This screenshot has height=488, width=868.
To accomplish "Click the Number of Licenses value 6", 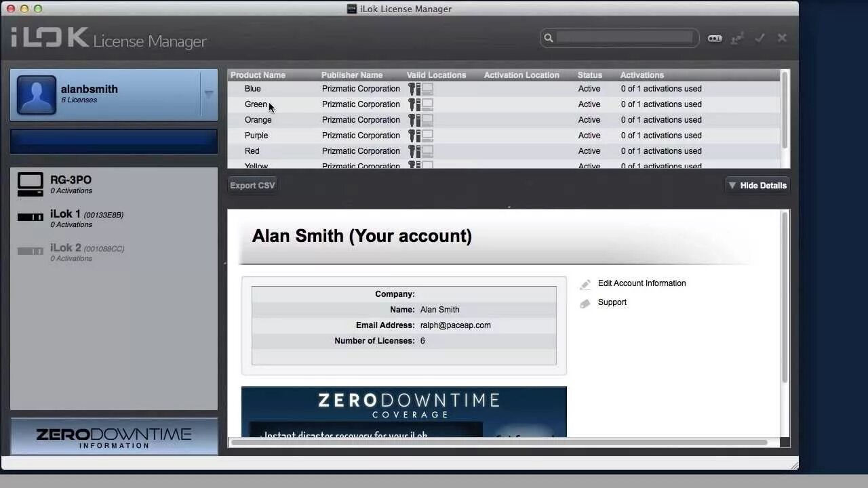I will (x=422, y=341).
